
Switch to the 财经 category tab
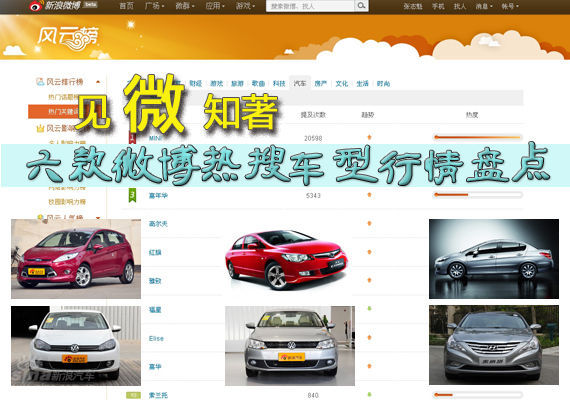click(196, 84)
